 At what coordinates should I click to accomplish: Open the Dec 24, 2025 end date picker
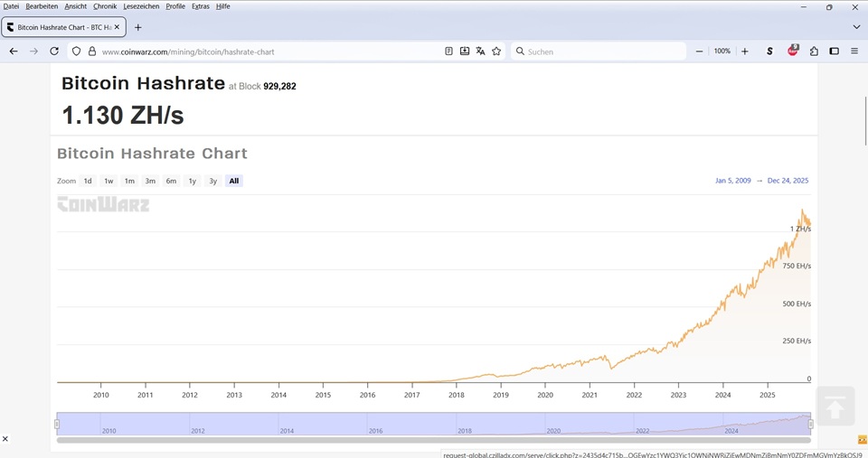[x=788, y=181]
